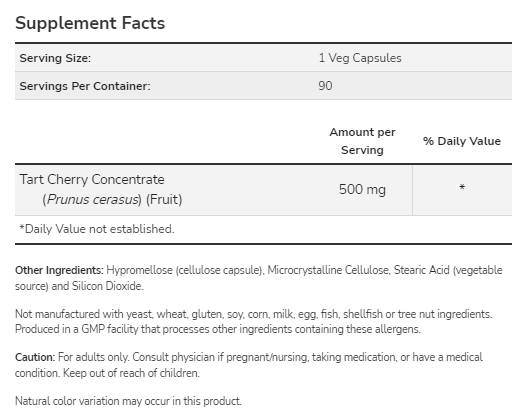Image resolution: width=527 pixels, height=417 pixels.
Task: Click the 90 servings value
Action: tap(325, 86)
